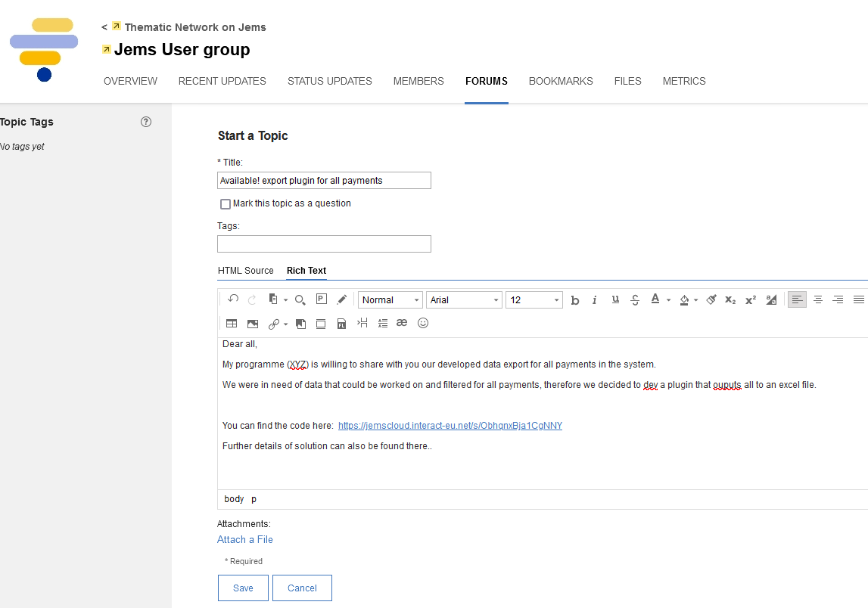
Task: Click the change text case icon
Action: coord(771,300)
